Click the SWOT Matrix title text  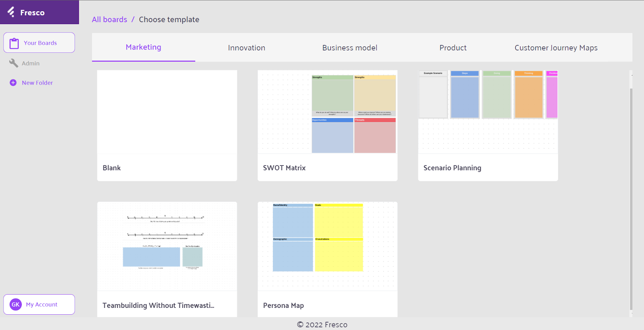point(284,168)
